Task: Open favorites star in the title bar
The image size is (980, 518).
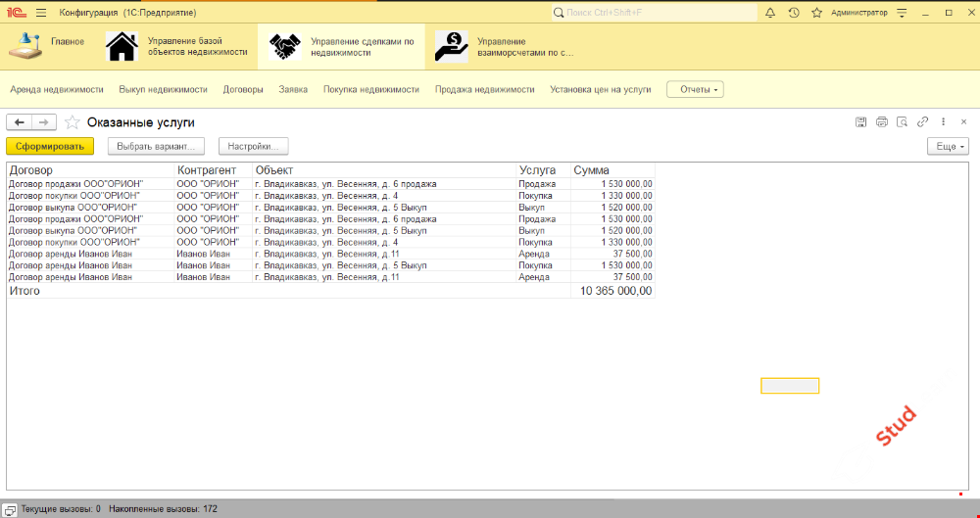Action: coord(815,13)
